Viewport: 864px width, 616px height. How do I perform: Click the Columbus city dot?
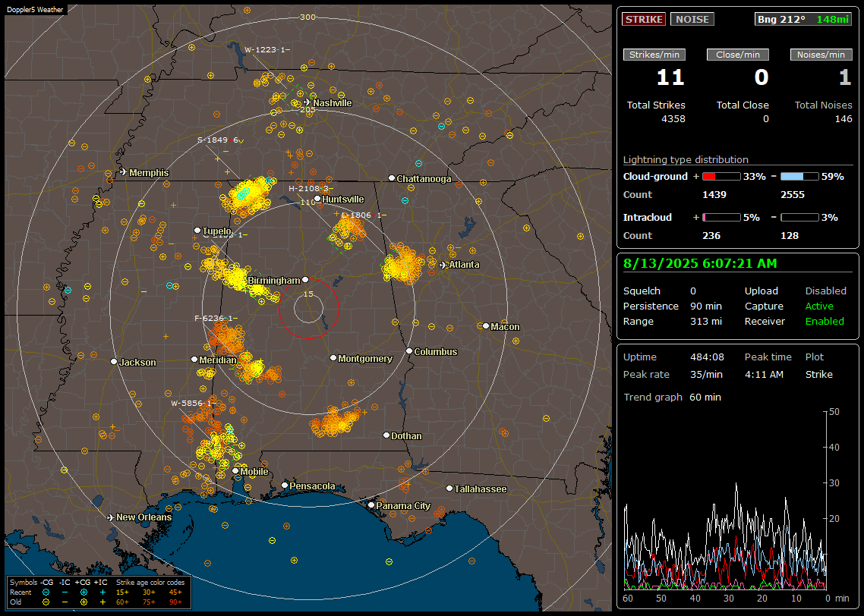pyautogui.click(x=409, y=350)
